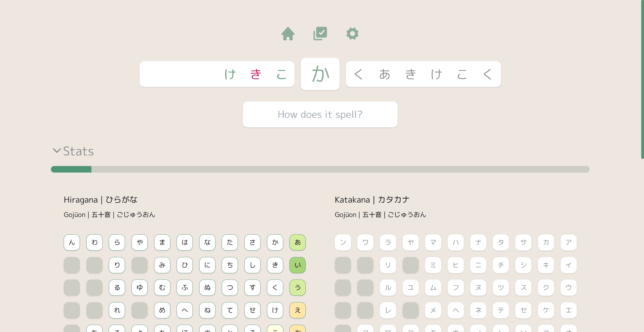The width and height of the screenshot is (644, 332).
Task: Click the 'How does it spell?' input field
Action: pos(320,114)
